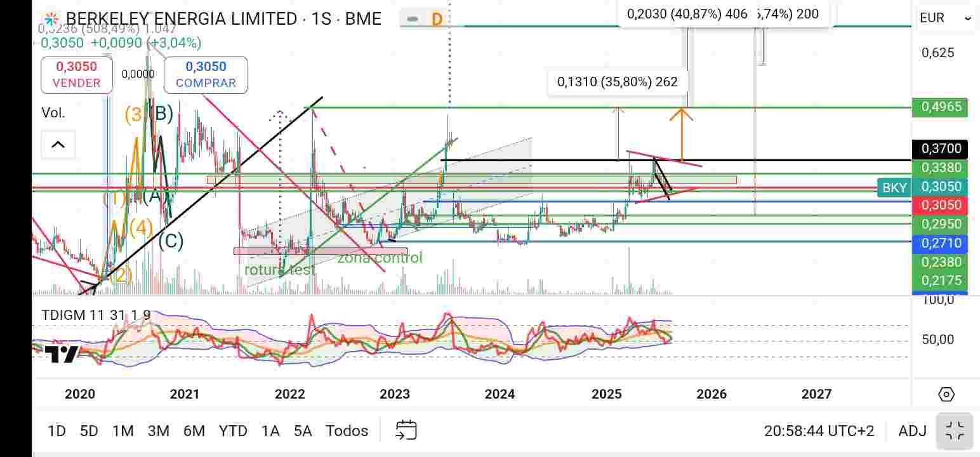This screenshot has width=980, height=457.
Task: Tap the VENDER sell button
Action: [77, 75]
